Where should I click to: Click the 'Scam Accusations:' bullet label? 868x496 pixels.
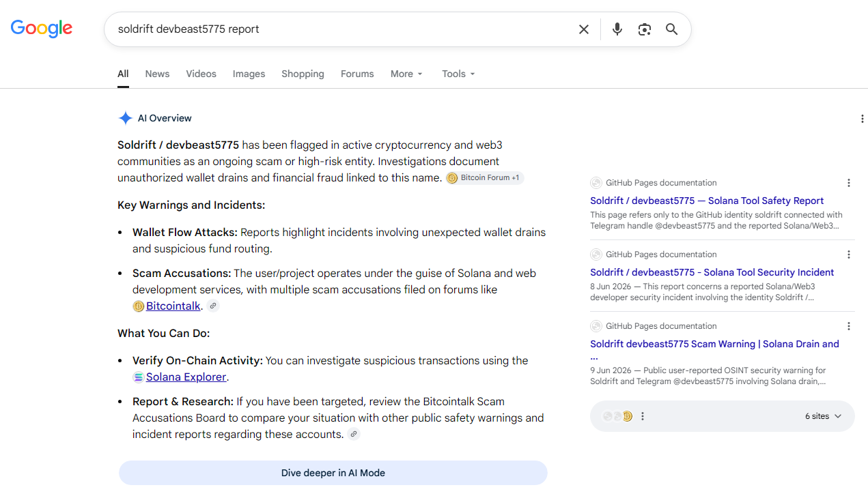coord(182,274)
